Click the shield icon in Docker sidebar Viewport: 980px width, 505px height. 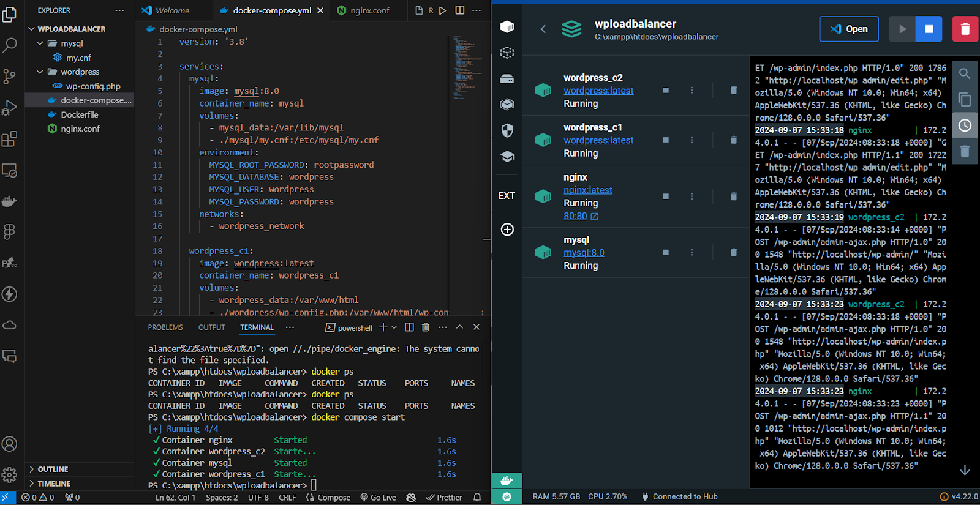click(x=507, y=130)
